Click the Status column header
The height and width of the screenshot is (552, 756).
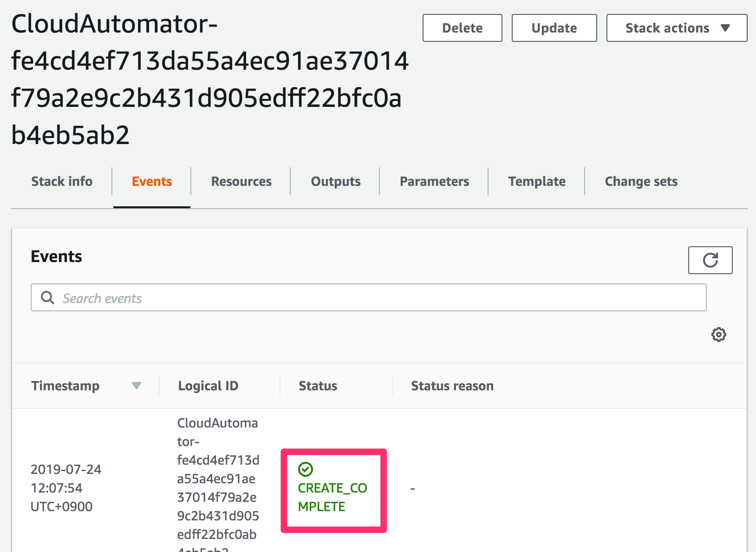click(318, 386)
